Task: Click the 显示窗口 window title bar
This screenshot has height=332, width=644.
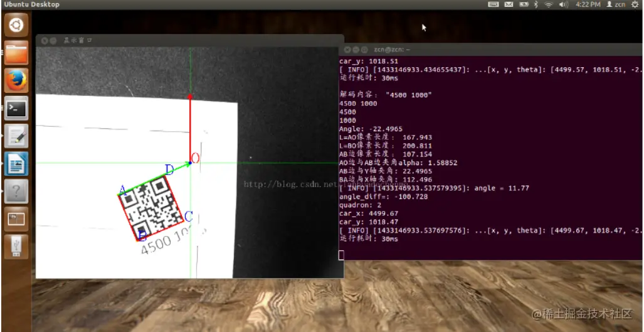Action: click(x=190, y=41)
